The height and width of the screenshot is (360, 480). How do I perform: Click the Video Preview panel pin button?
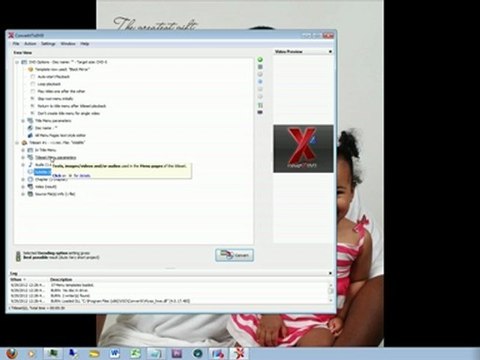pyautogui.click(x=330, y=52)
